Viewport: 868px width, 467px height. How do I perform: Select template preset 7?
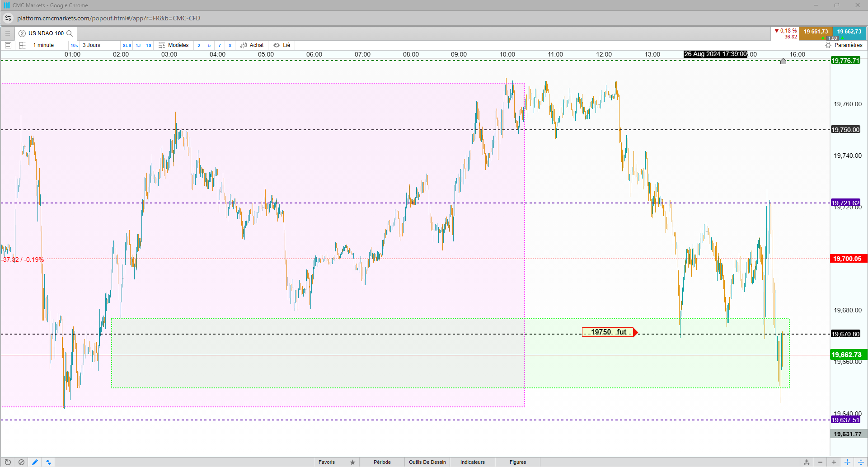pos(220,45)
